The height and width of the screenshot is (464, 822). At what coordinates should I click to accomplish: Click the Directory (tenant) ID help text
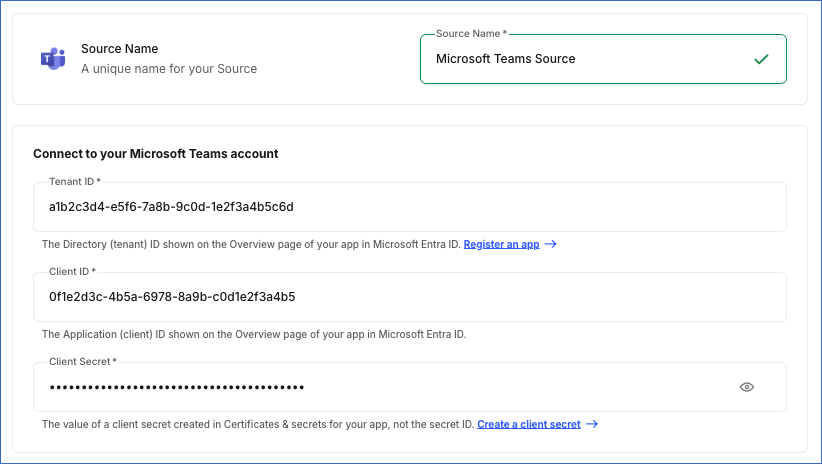[x=251, y=244]
